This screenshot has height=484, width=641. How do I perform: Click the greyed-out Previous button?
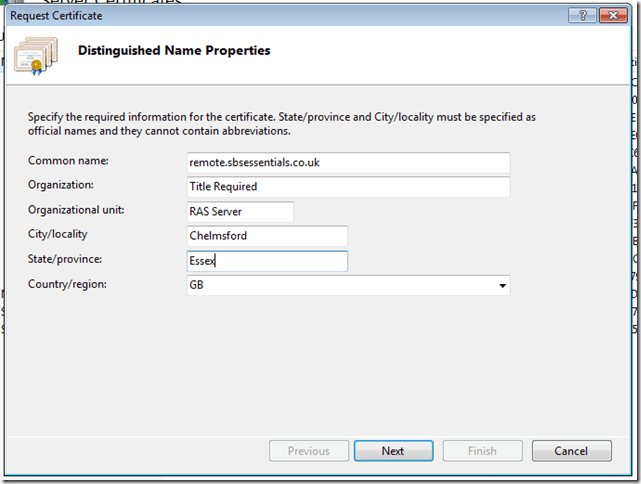click(x=309, y=451)
